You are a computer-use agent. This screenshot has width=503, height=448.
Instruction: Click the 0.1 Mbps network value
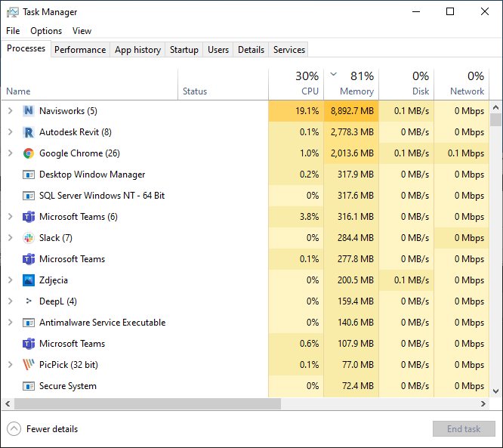(x=466, y=153)
